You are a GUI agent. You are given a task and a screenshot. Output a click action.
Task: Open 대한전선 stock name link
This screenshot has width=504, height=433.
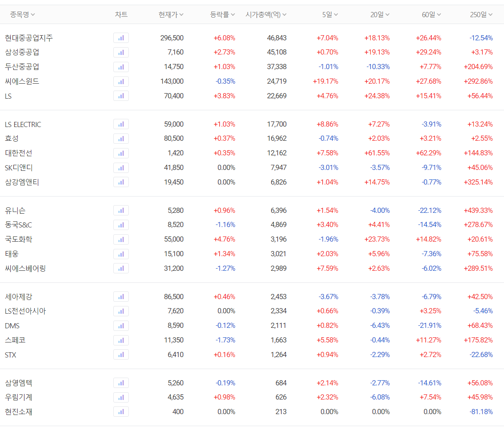coord(18,153)
